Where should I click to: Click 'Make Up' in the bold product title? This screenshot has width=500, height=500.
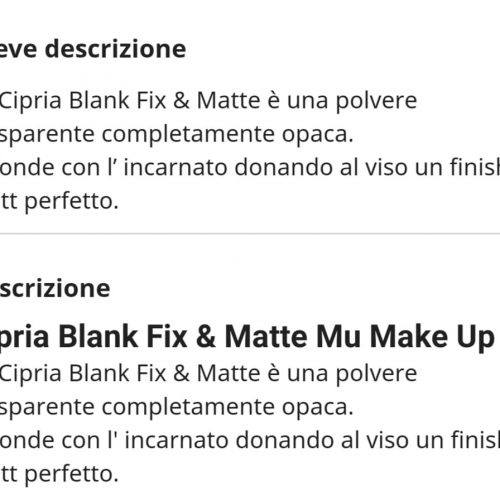(x=432, y=337)
